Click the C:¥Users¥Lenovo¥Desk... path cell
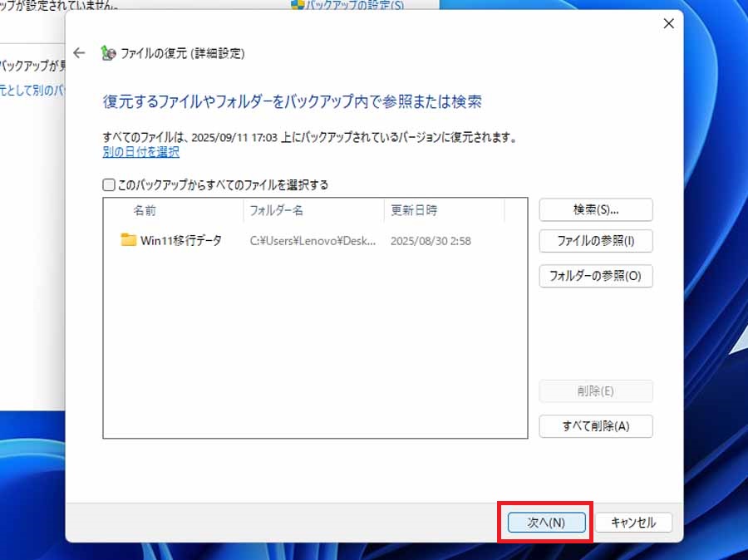 (313, 241)
